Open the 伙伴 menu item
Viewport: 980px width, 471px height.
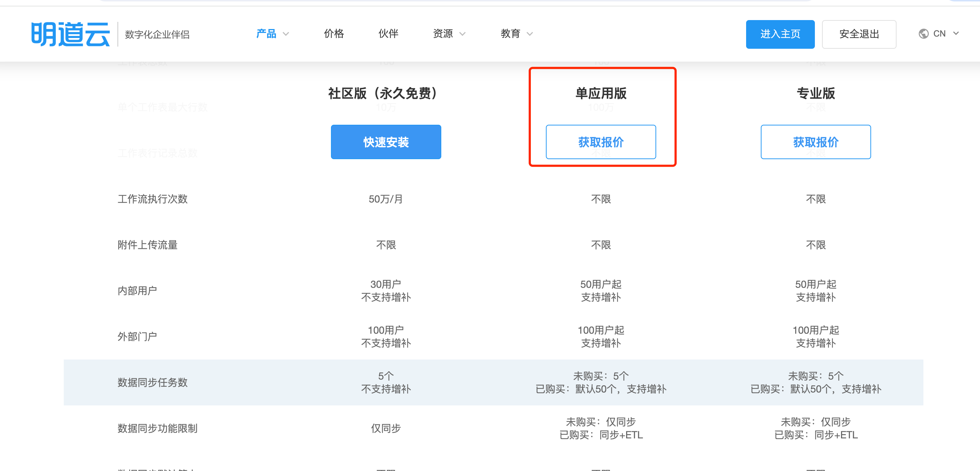tap(388, 34)
